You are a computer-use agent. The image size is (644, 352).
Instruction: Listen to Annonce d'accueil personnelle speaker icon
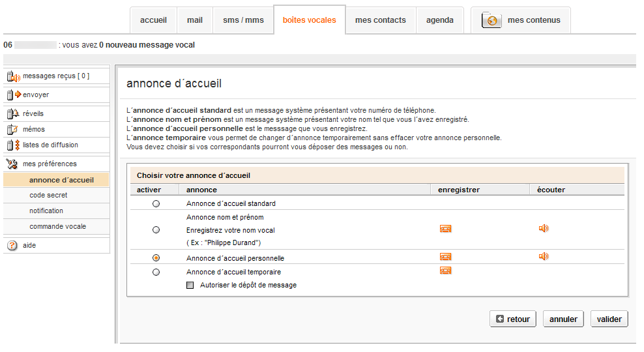[544, 256]
